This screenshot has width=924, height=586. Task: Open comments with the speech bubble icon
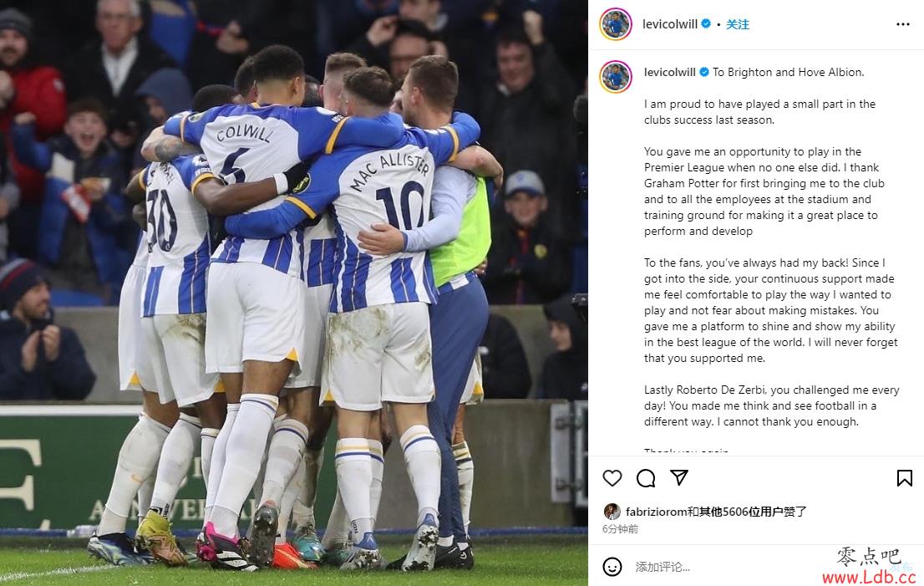[646, 478]
